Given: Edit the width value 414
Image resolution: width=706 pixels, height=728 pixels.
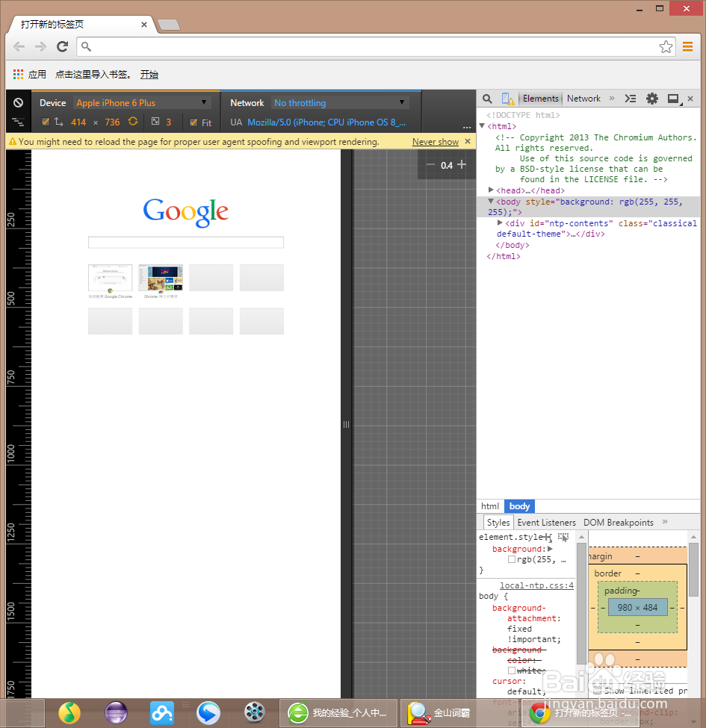Looking at the screenshot, I should (x=78, y=122).
